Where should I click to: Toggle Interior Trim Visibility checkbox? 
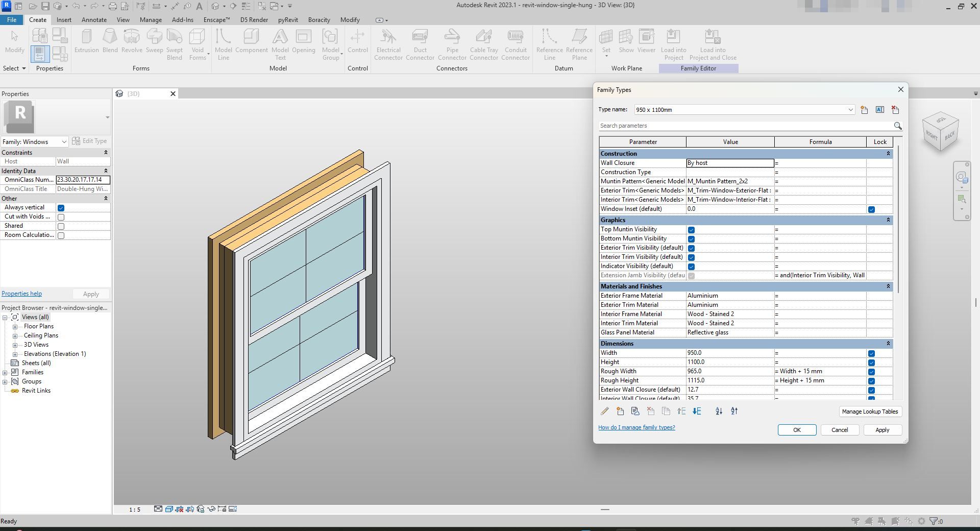pos(691,257)
